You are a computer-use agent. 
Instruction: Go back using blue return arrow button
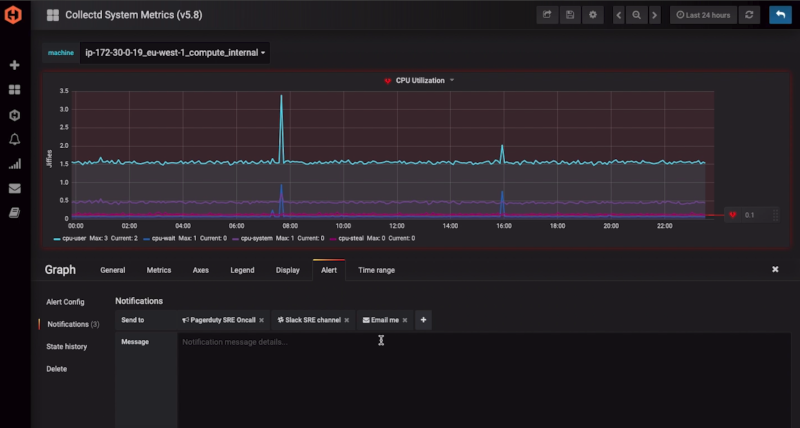click(x=780, y=15)
